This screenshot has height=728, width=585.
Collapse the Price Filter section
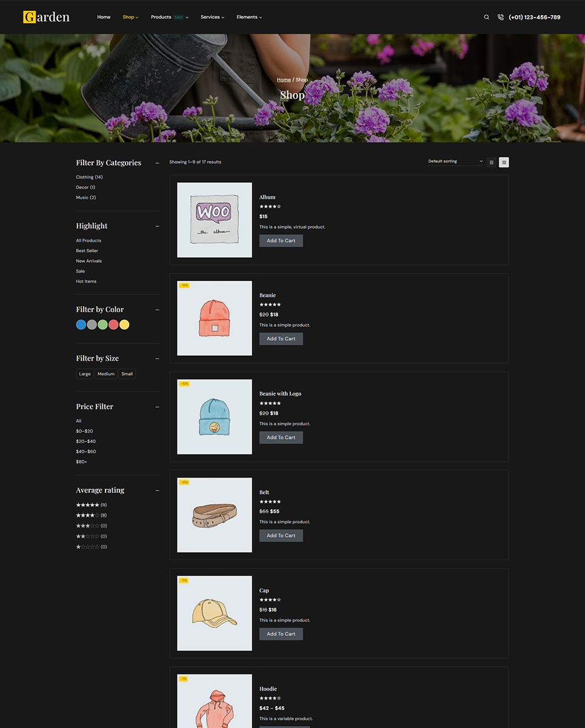(x=157, y=406)
